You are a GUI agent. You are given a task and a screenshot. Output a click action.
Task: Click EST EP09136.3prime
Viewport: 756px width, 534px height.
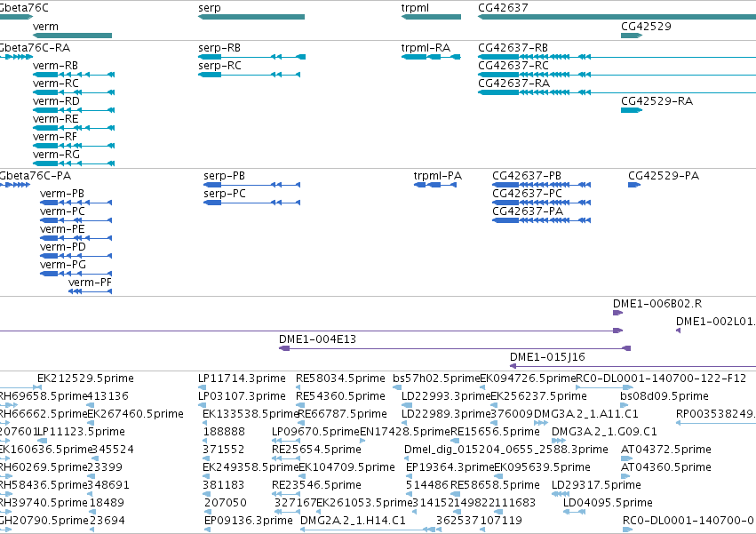pyautogui.click(x=249, y=521)
